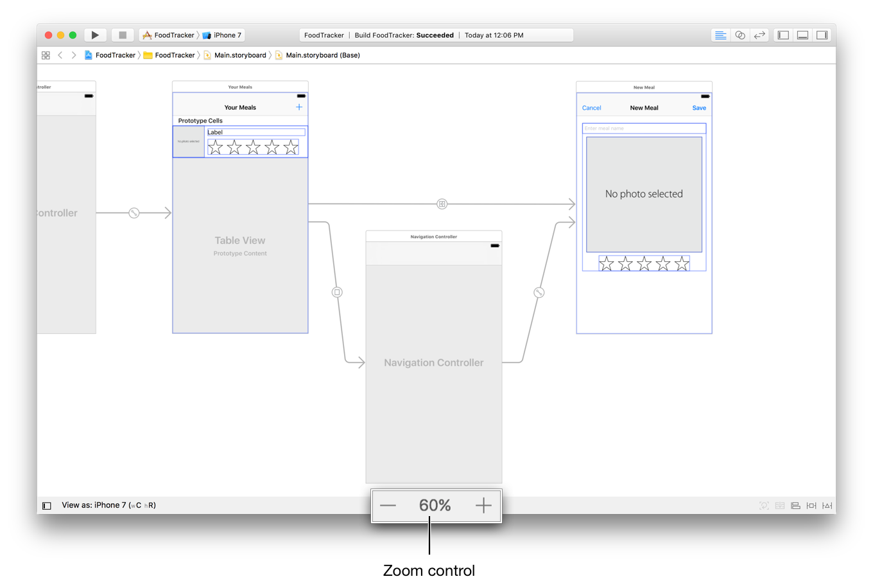Switch to the standard editor
The width and height of the screenshot is (873, 588).
click(x=721, y=35)
